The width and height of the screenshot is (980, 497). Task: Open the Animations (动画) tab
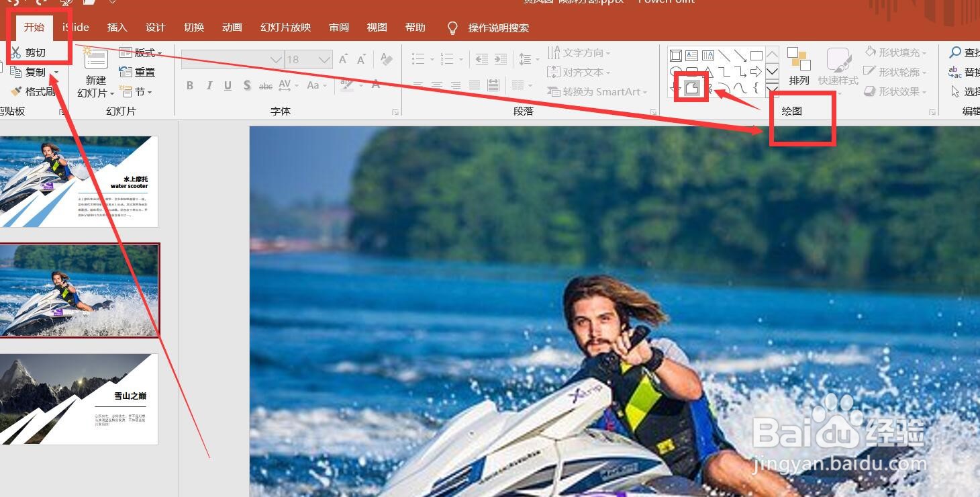pyautogui.click(x=232, y=27)
